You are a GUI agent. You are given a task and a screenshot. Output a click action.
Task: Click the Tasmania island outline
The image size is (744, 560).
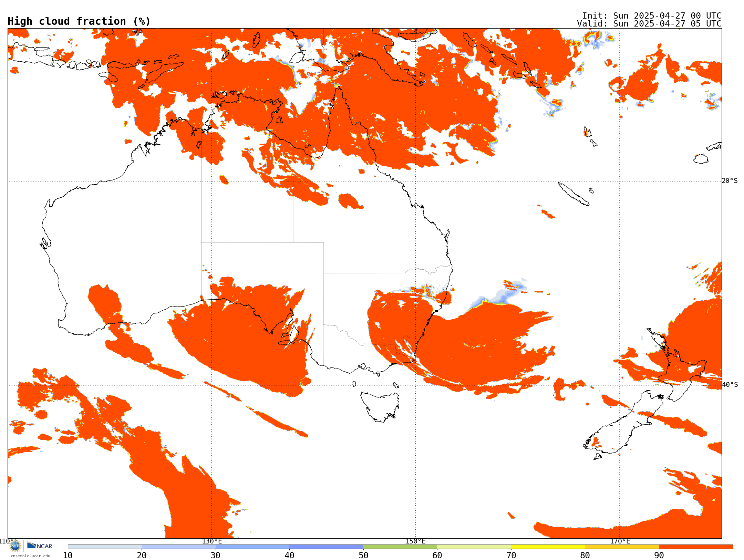pos(380,406)
